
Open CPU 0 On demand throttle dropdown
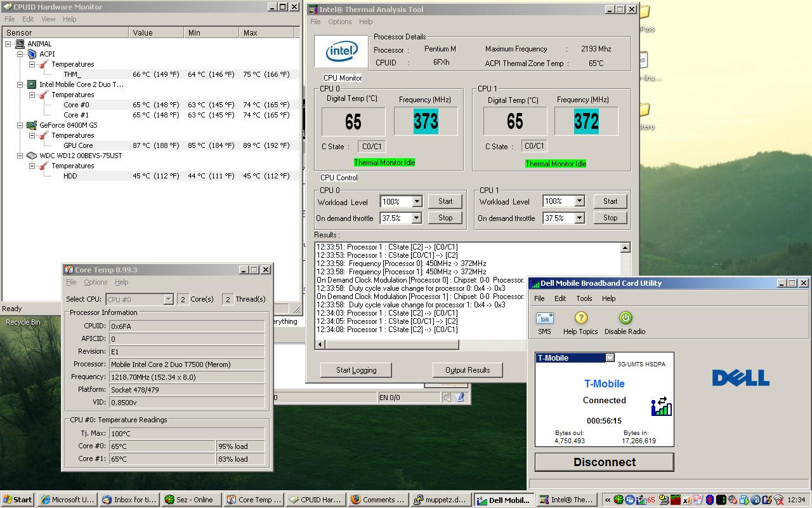(417, 218)
